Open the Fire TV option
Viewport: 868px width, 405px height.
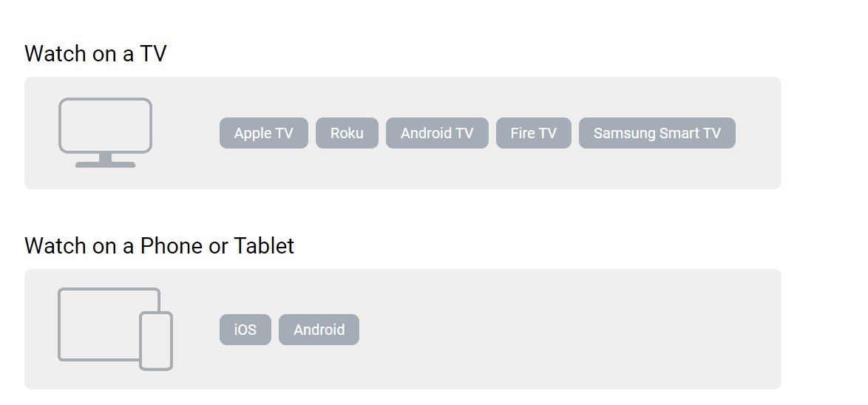[533, 133]
